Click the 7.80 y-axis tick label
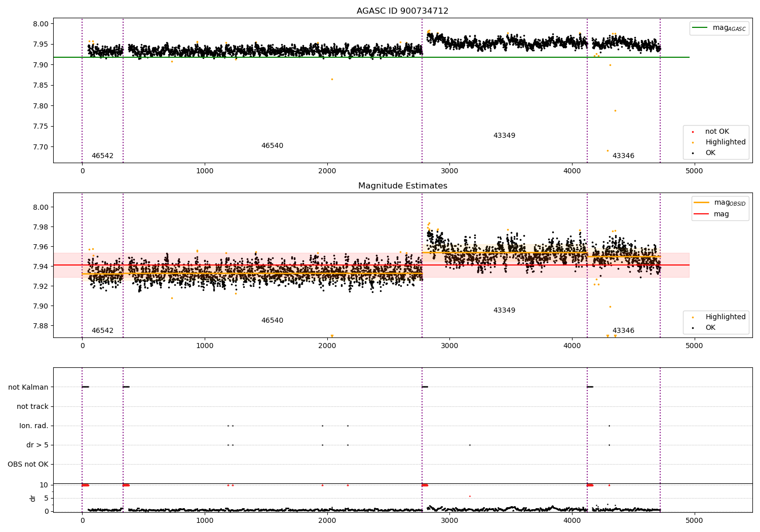 [x=41, y=106]
